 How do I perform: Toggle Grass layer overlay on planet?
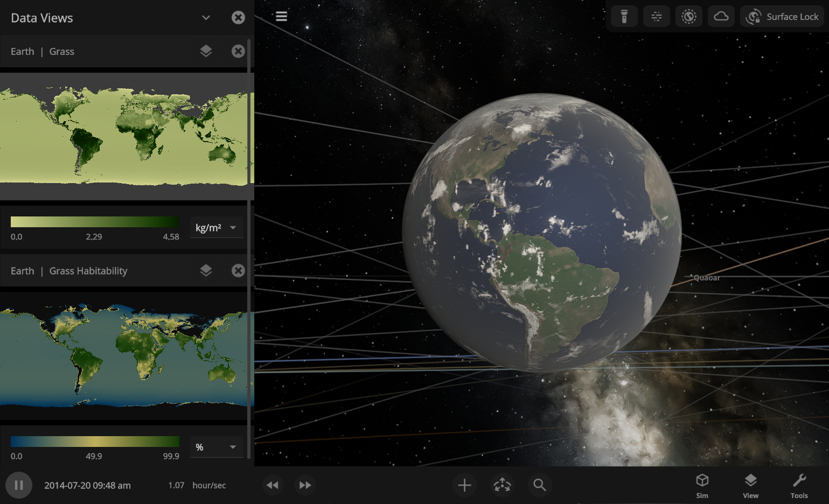click(x=206, y=51)
